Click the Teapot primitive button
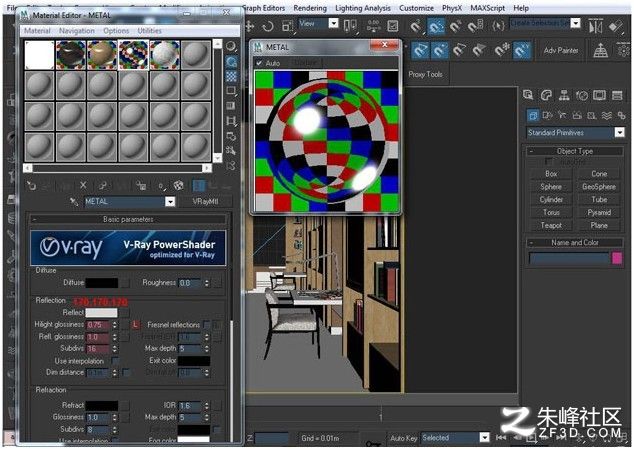Viewport: 634px width, 449px height. (x=551, y=225)
